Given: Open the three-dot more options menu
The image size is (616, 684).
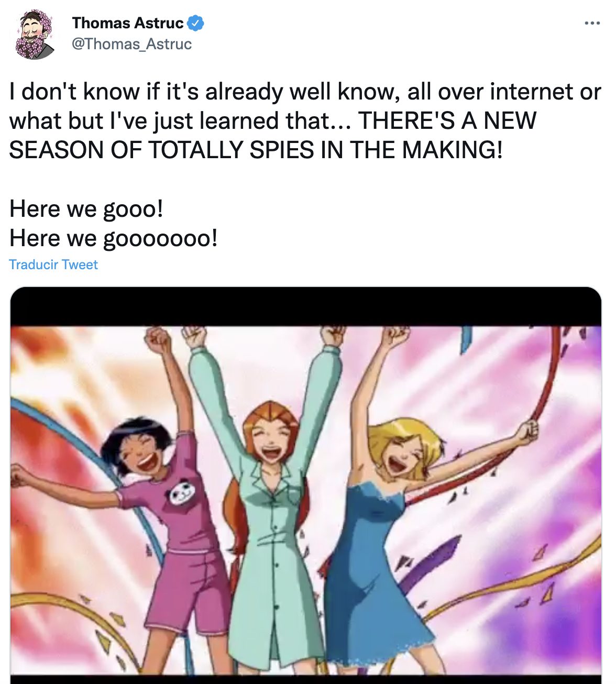Looking at the screenshot, I should tap(592, 23).
